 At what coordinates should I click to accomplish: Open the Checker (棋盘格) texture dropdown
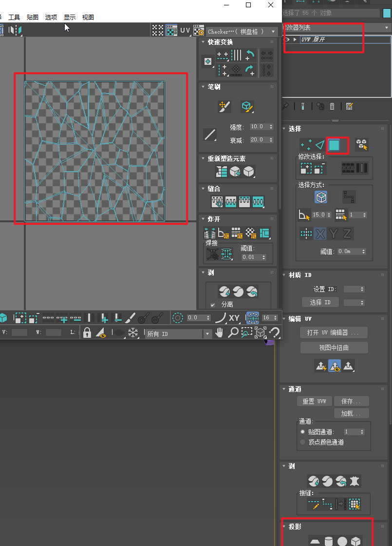(242, 31)
